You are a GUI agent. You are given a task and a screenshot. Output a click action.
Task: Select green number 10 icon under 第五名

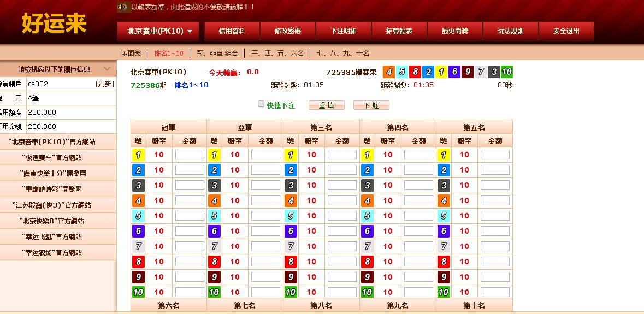click(444, 292)
